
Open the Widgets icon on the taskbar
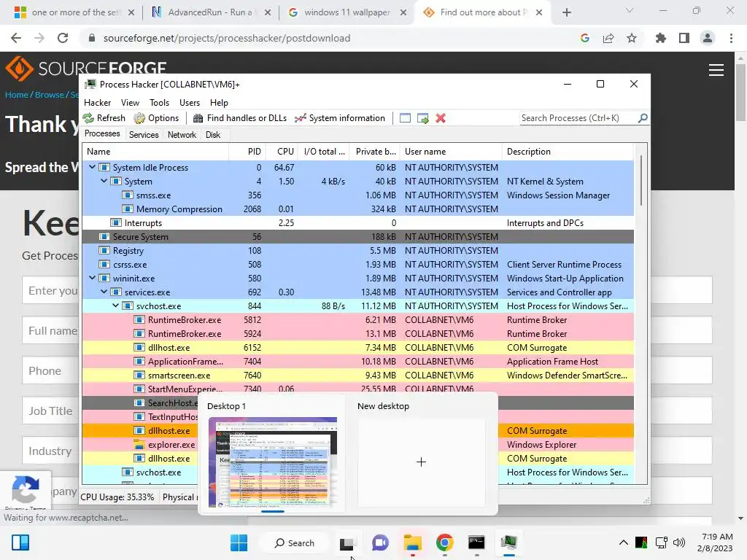(x=20, y=542)
